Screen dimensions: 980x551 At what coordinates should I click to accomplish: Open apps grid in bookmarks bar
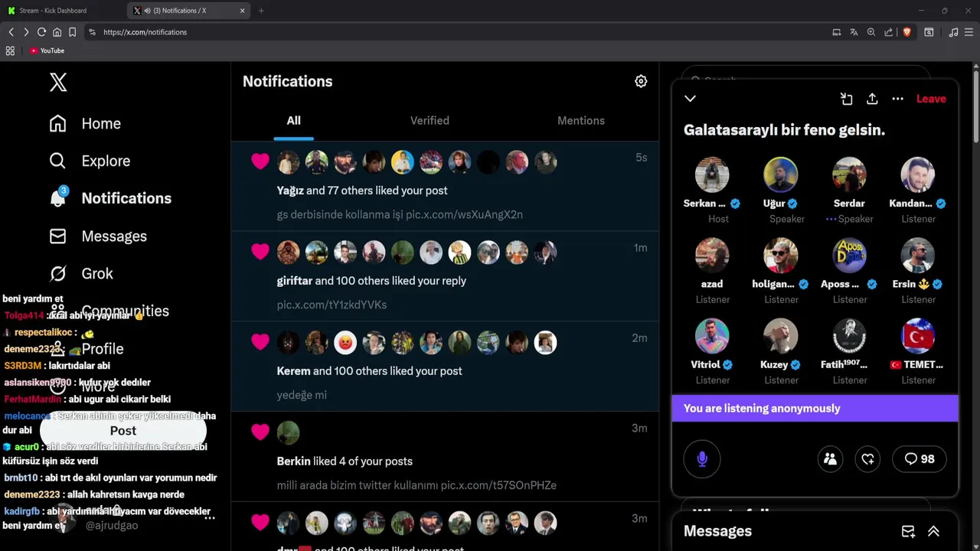click(10, 51)
